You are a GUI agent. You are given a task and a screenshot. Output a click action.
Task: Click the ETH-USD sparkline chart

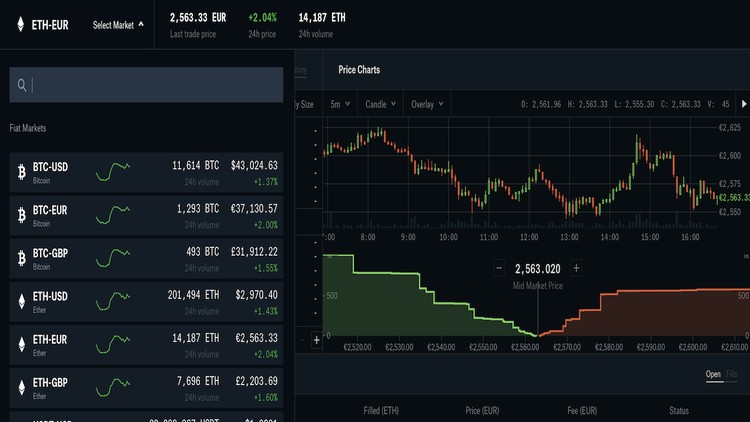(113, 301)
